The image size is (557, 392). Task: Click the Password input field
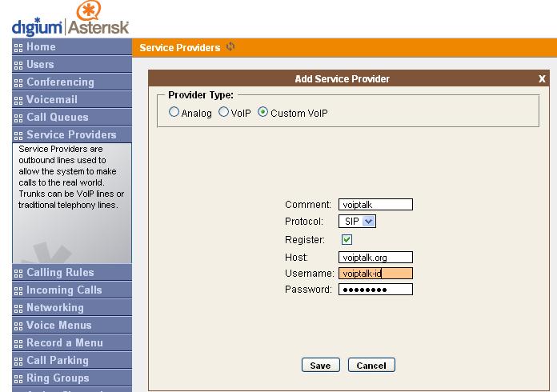375,290
